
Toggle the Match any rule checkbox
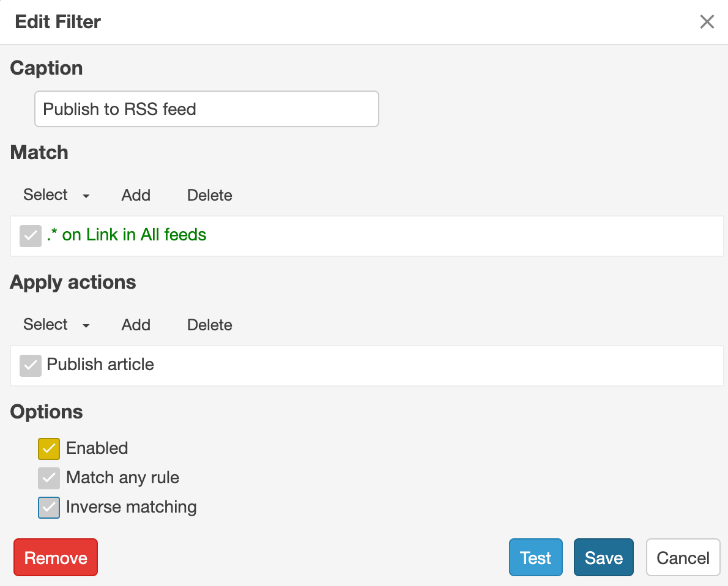point(49,478)
